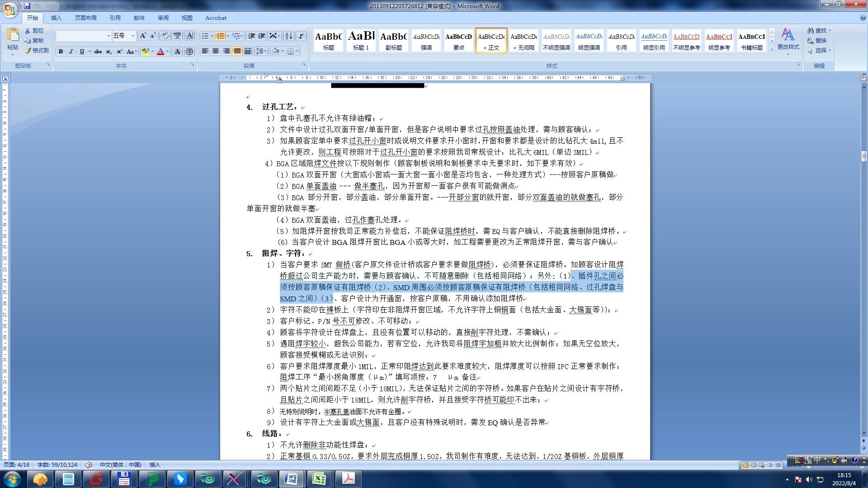Open the 审阅 ribbon tab
The image size is (868, 488).
tap(163, 18)
